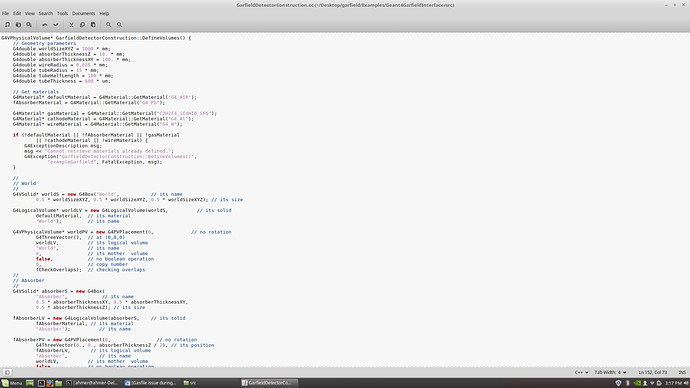Viewport: 690px width, 388px height.
Task: Click the Ln 152, Col 73 status text
Action: pos(653,372)
